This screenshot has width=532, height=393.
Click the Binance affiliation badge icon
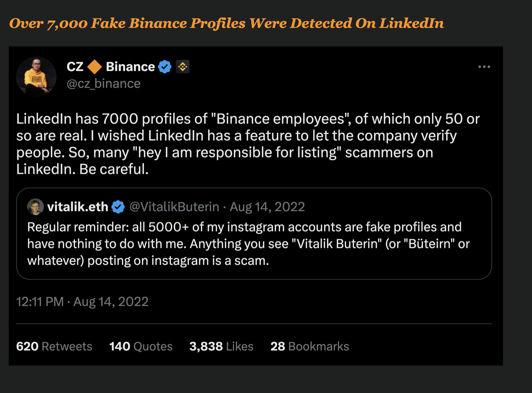click(183, 67)
